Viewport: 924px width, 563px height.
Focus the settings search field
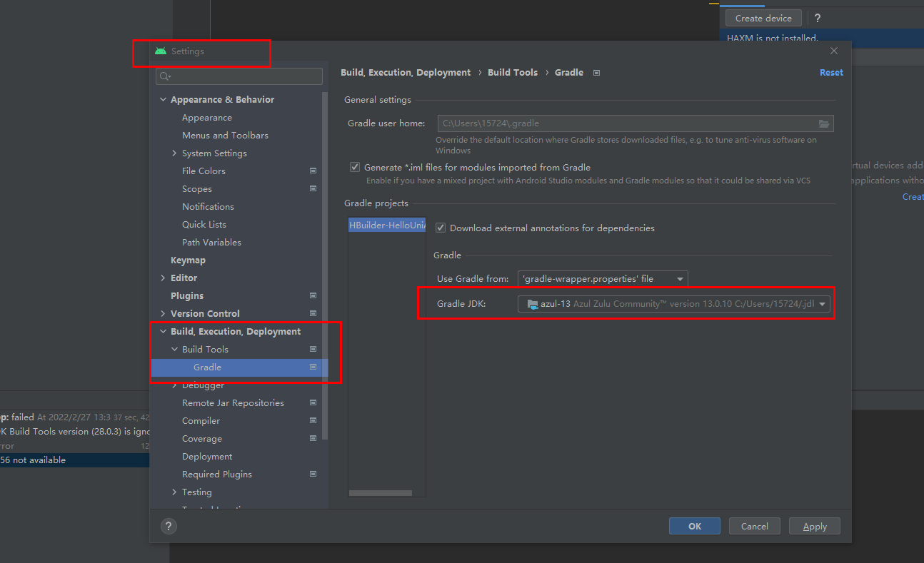coord(239,76)
